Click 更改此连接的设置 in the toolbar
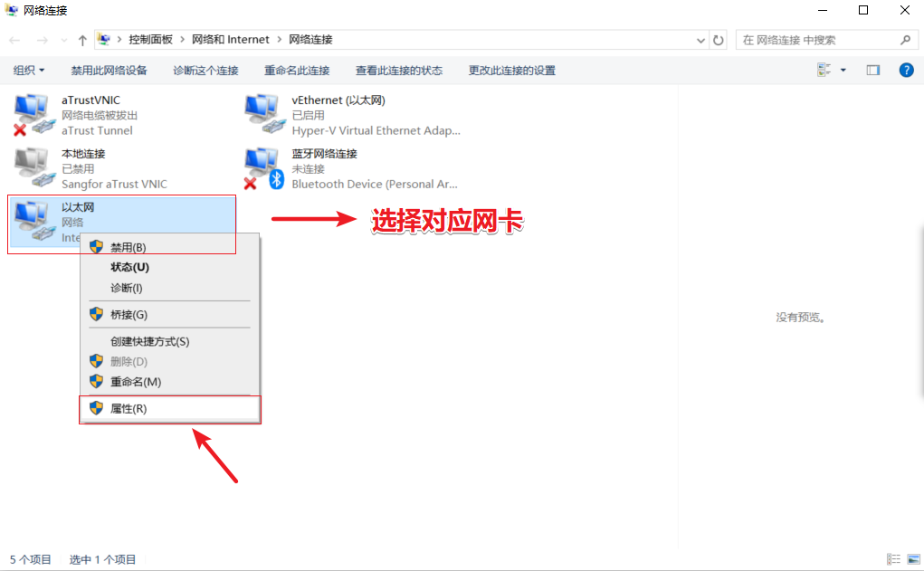This screenshot has height=571, width=924. (x=511, y=70)
